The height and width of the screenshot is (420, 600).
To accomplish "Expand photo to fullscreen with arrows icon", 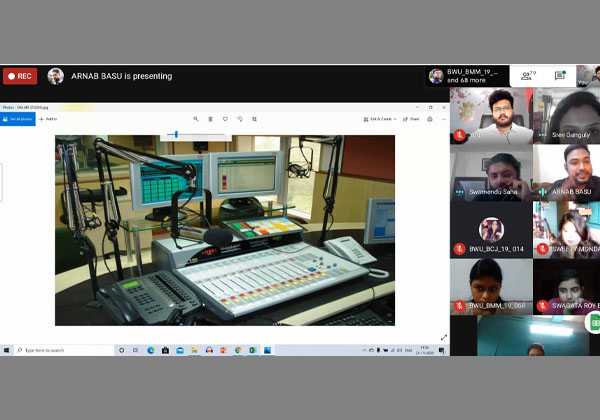I will (443, 337).
